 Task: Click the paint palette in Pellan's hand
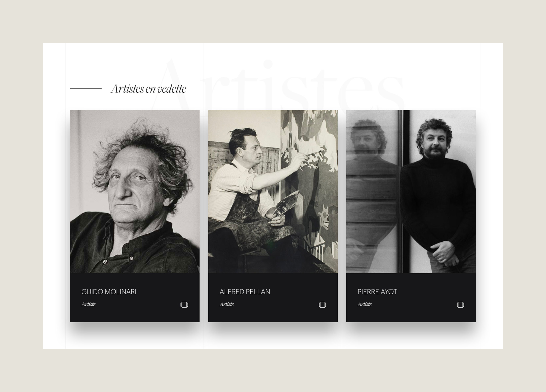[286, 203]
